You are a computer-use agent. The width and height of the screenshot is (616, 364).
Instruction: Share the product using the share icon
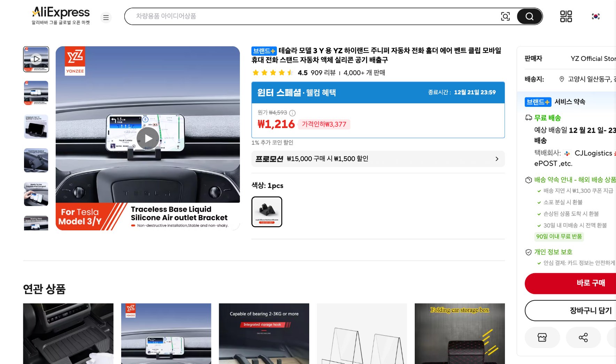583,337
